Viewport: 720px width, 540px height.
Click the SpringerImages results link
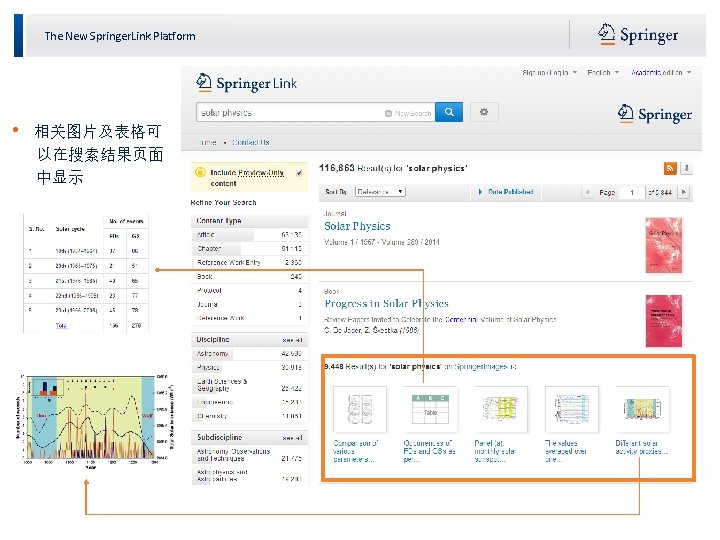click(485, 366)
